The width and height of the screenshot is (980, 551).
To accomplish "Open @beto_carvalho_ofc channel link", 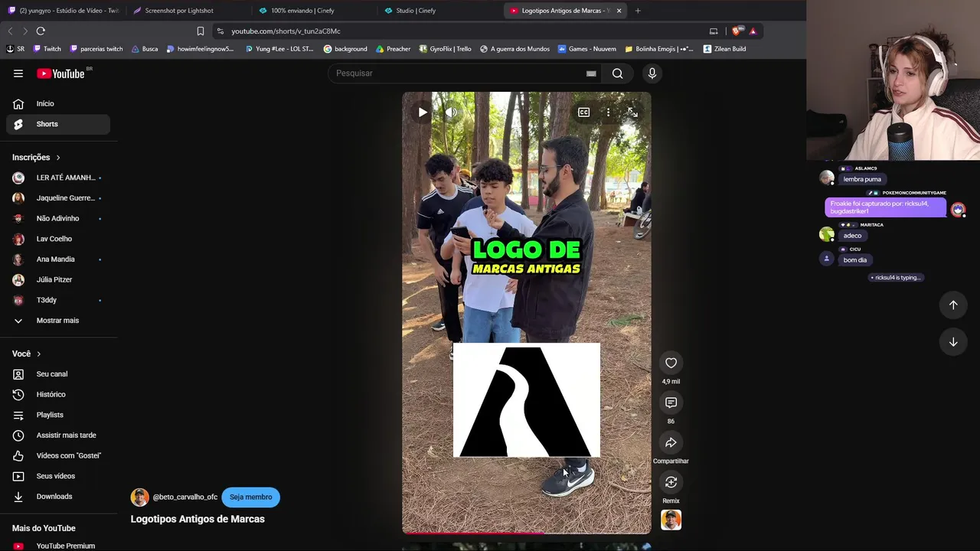I will (185, 497).
